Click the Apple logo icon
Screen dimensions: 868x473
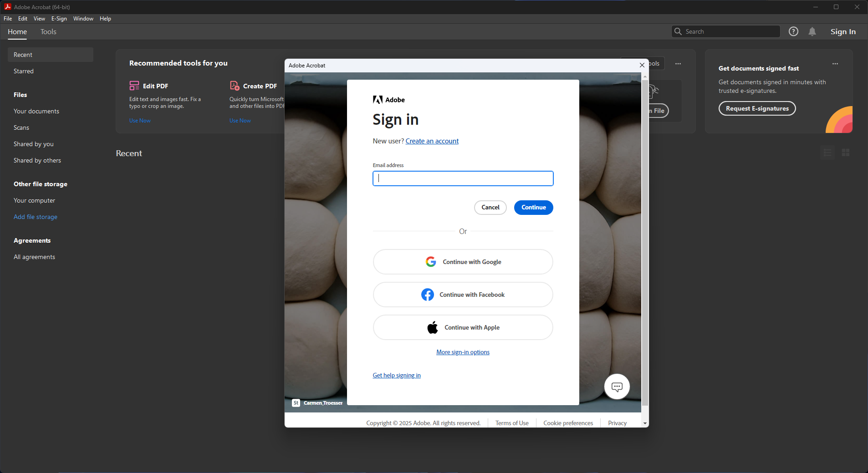433,327
